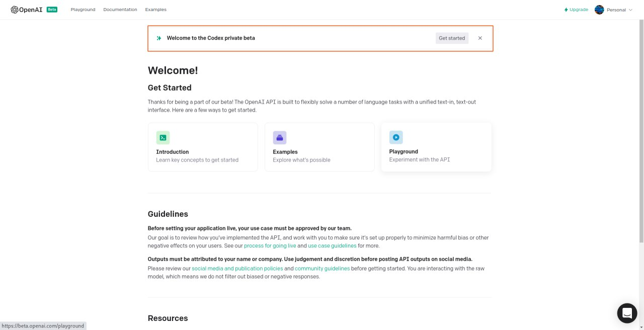Click the Welcome to the Codex private beta text
Image resolution: width=644 pixels, height=330 pixels.
pyautogui.click(x=211, y=38)
